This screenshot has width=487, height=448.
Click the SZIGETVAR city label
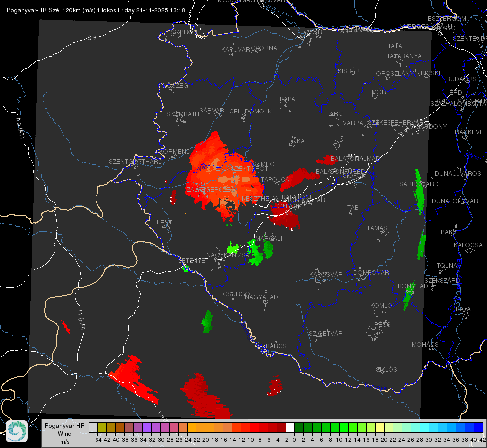326,334
